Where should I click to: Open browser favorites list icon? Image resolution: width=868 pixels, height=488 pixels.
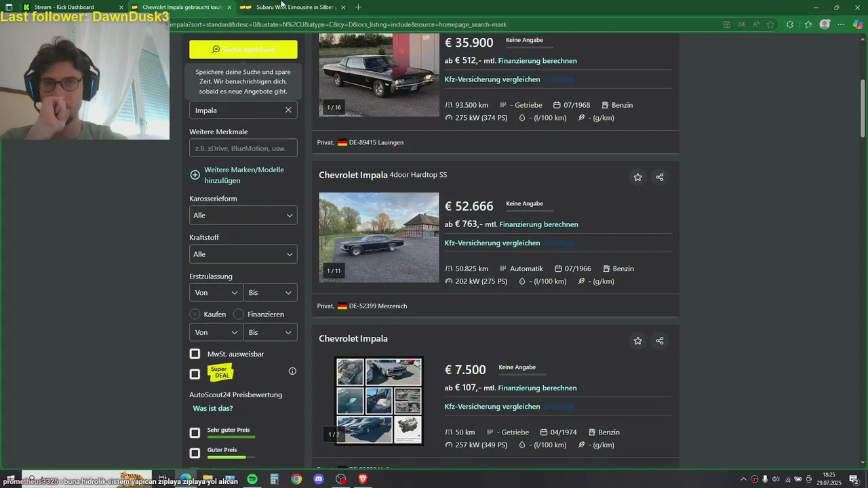pyautogui.click(x=808, y=24)
